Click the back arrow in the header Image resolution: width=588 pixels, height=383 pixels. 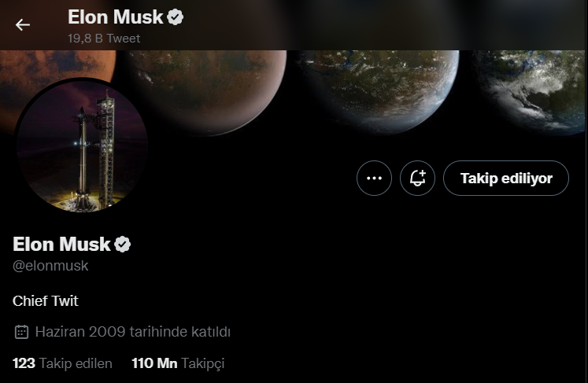[23, 24]
